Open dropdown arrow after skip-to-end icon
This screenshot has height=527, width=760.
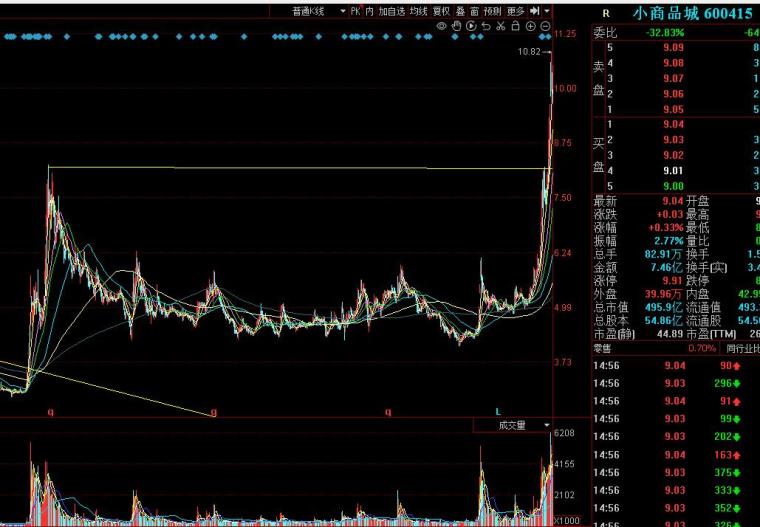pos(547,11)
